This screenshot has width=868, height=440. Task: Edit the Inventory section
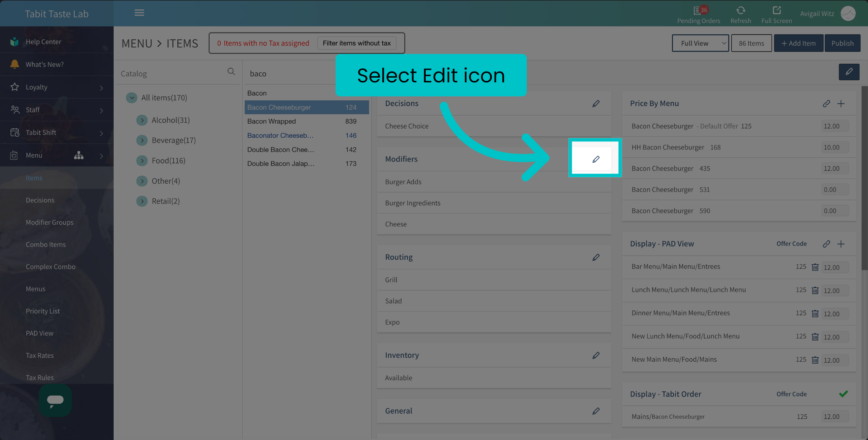[x=596, y=355]
